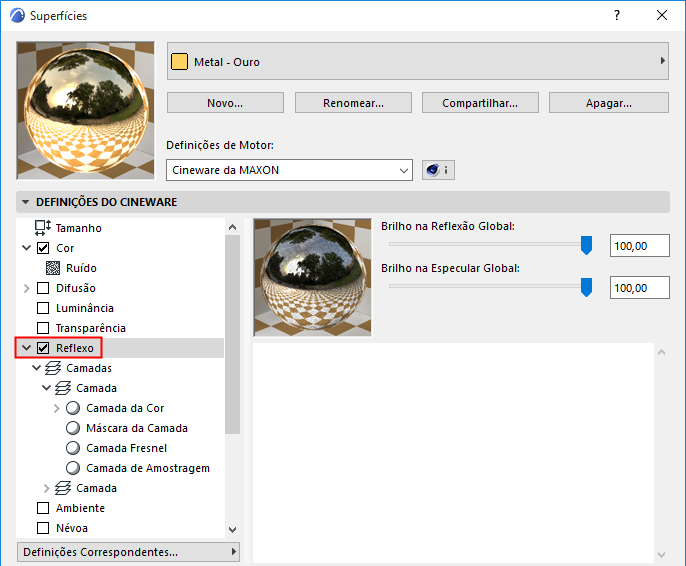Enable the Transparência checkbox
This screenshot has height=566, width=686.
[43, 328]
